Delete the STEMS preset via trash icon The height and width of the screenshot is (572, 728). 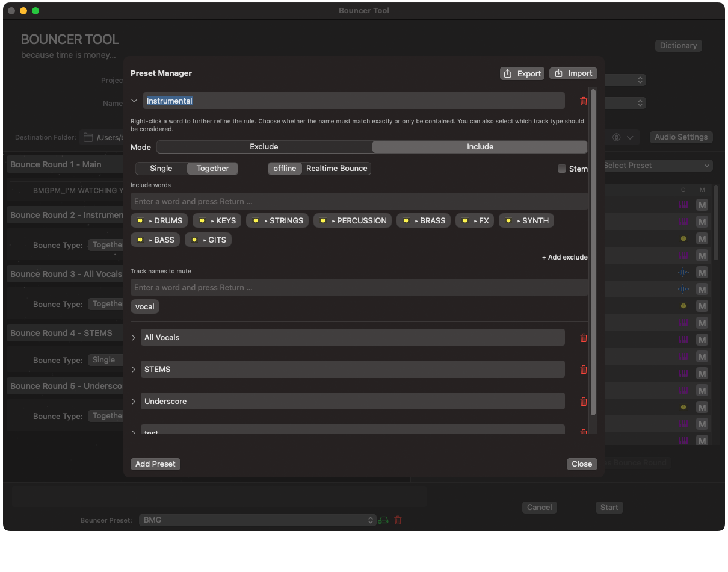(x=583, y=370)
